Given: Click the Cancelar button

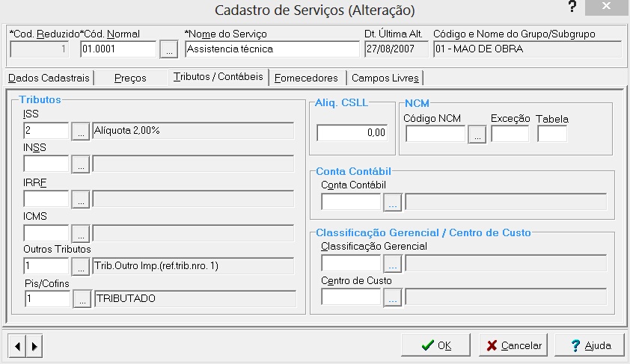Looking at the screenshot, I should pyautogui.click(x=513, y=345).
